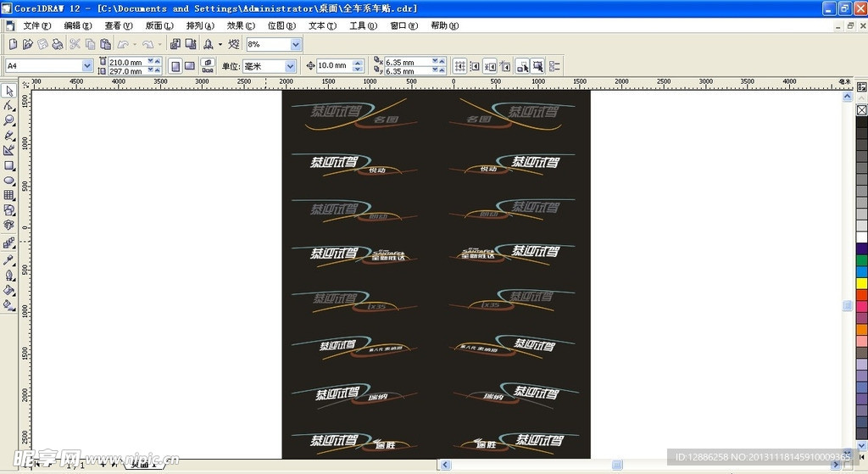This screenshot has width=868, height=474.
Task: Open 效果 (Effects) menu
Action: pos(241,25)
